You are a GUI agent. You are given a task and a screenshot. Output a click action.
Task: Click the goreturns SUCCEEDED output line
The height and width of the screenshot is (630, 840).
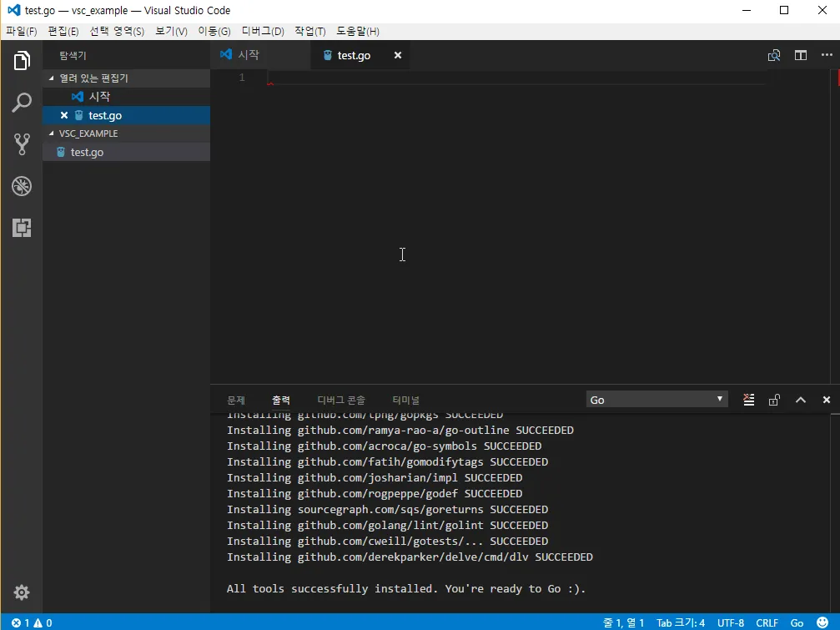point(387,510)
